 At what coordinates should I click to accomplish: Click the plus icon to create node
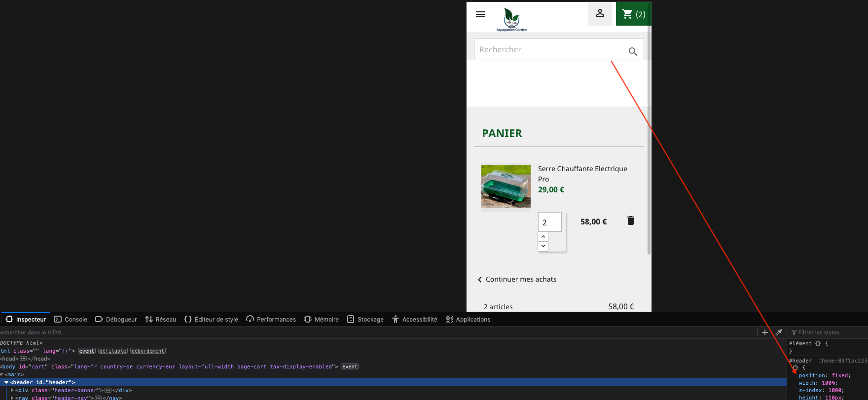tap(765, 332)
